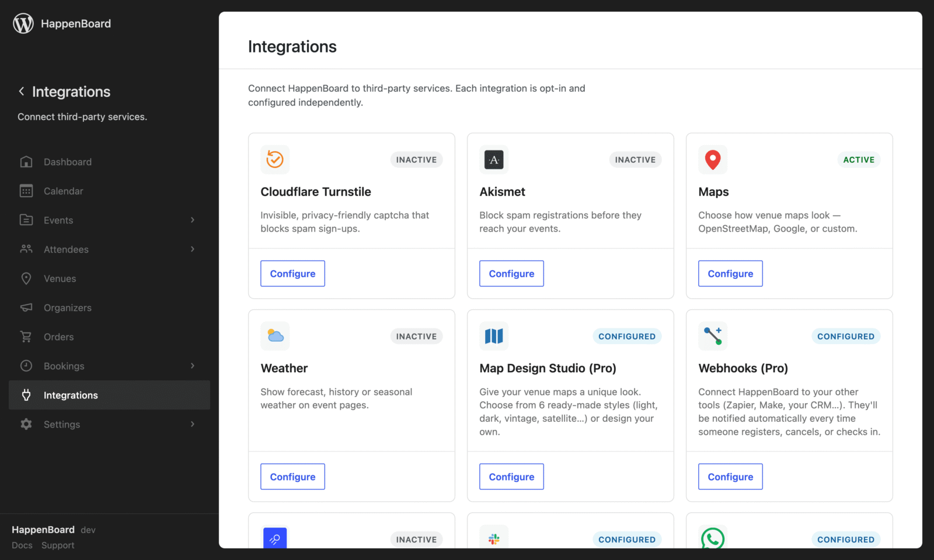Click the HappenBoard site title
This screenshot has height=560, width=934.
[76, 23]
